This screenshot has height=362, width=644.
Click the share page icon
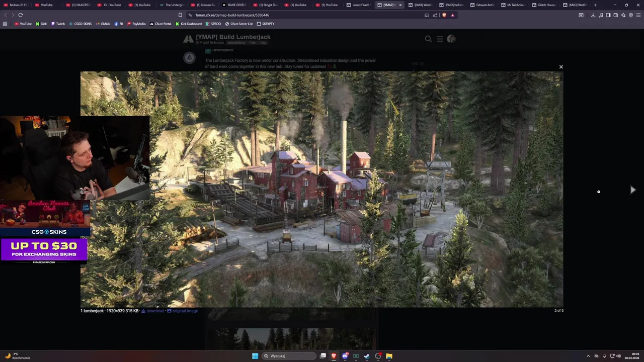435,15
